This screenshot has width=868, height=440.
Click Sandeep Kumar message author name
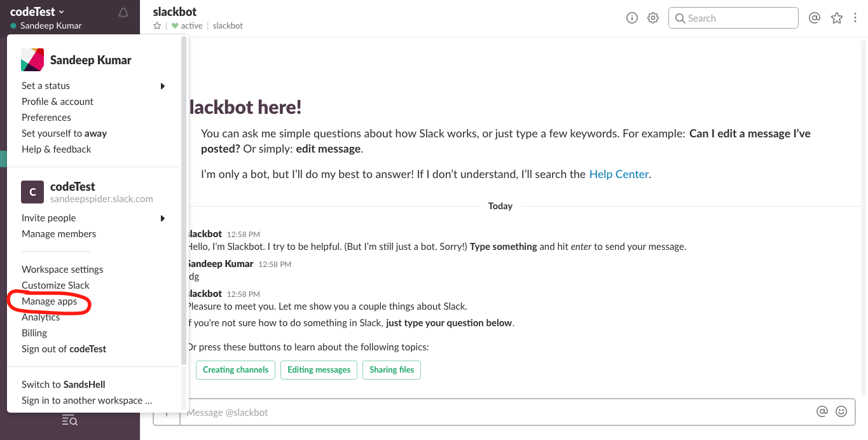coord(220,264)
